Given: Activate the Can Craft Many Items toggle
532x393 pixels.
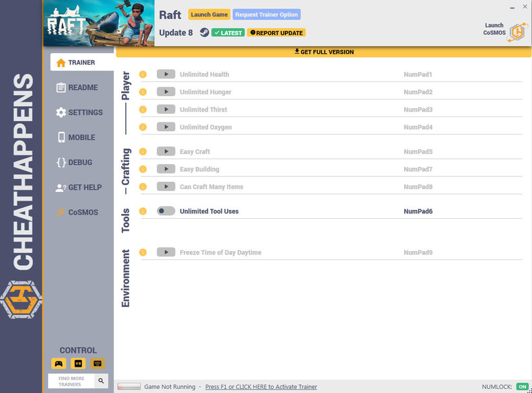Looking at the screenshot, I should click(x=166, y=187).
